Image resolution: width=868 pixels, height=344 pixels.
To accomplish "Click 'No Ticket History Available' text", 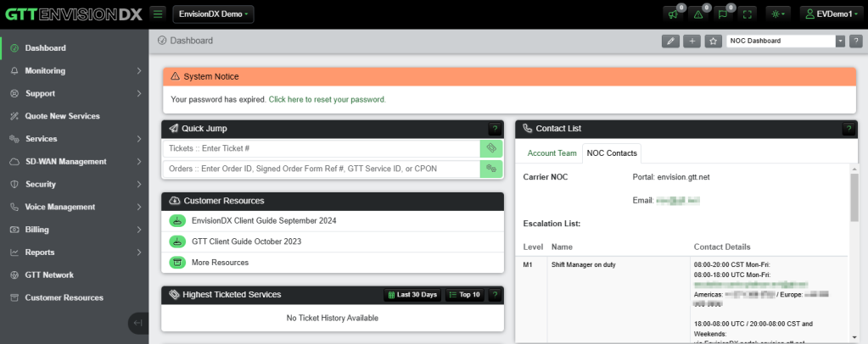I will (332, 318).
